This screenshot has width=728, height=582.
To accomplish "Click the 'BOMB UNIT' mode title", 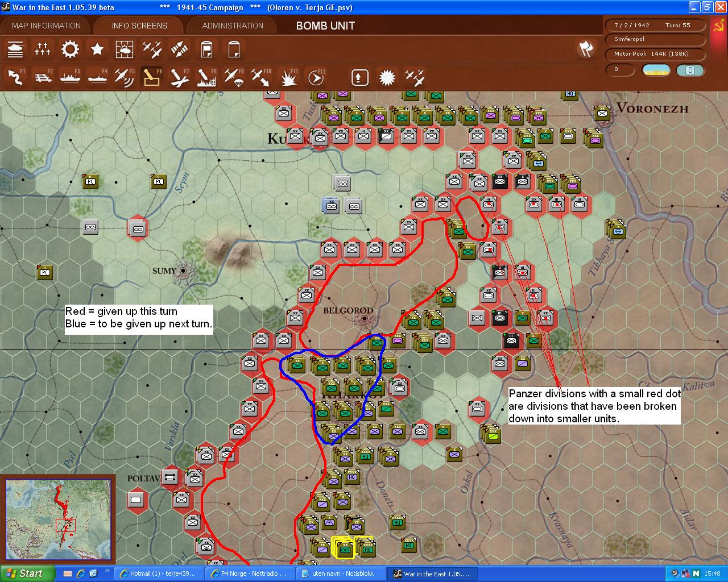I will [x=325, y=26].
